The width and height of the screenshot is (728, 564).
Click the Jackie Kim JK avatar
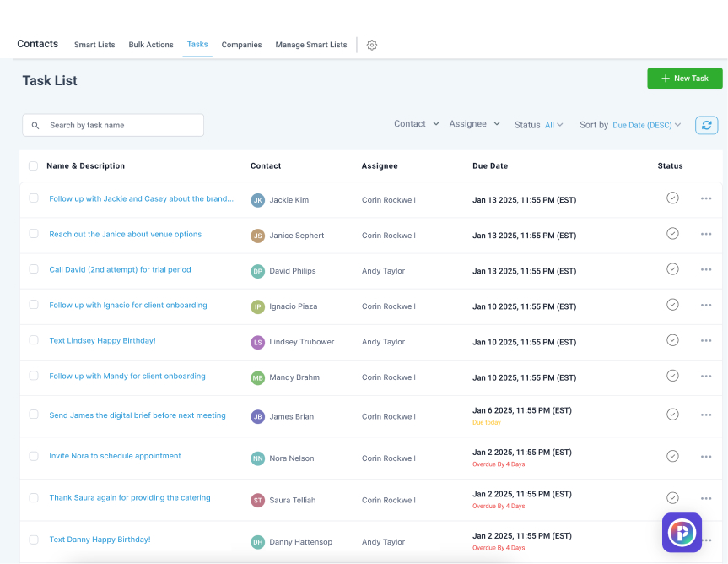257,200
